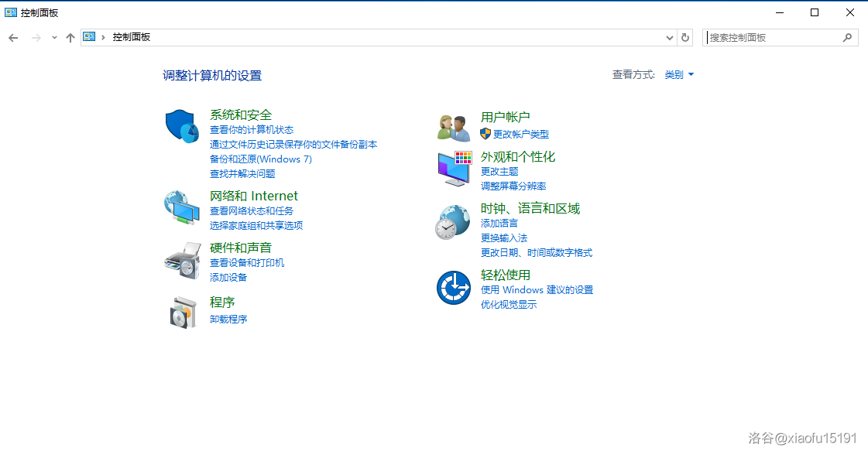
Task: Click 控制面板 in the address breadcrumb
Action: tap(132, 37)
